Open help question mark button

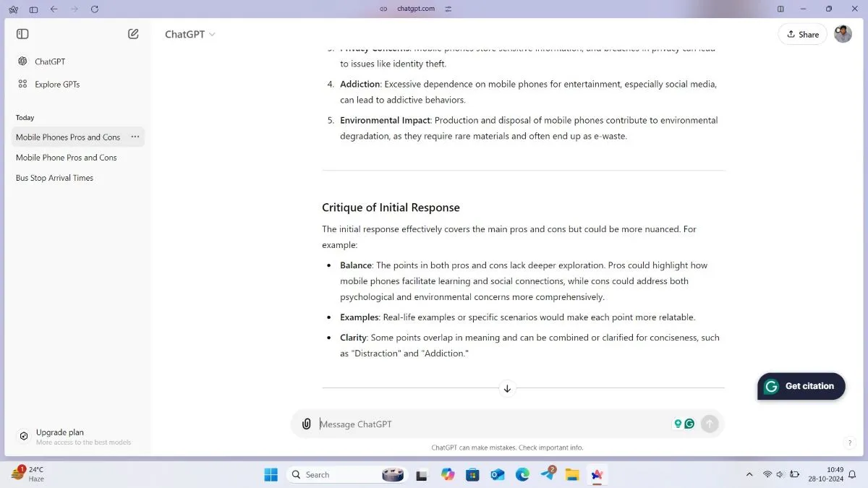tap(850, 442)
